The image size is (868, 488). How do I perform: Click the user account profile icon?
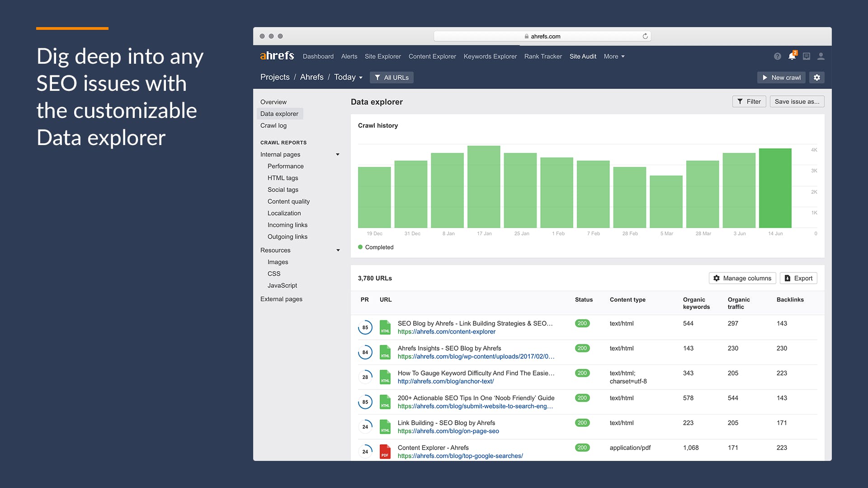coord(821,56)
